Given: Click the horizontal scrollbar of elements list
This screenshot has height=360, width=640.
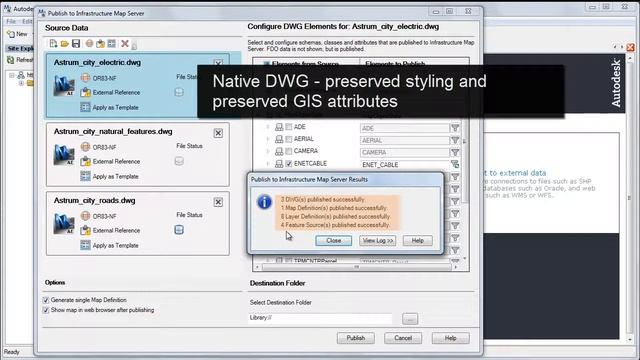Looking at the screenshot, I should [356, 267].
